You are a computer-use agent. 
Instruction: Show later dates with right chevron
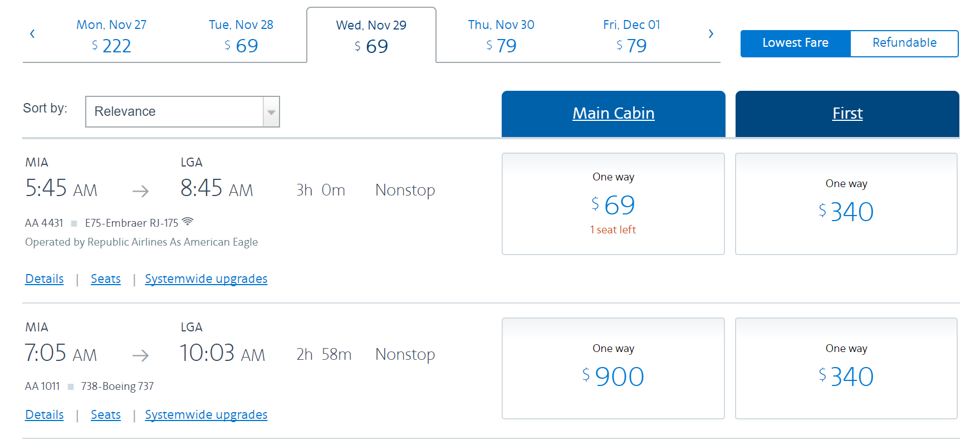coord(710,34)
